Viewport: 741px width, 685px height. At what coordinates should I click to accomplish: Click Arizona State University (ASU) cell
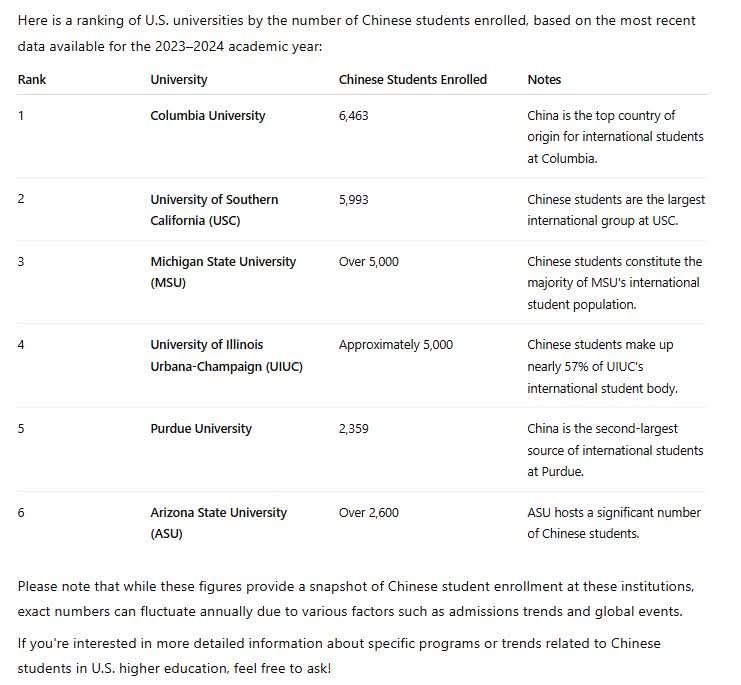point(218,523)
